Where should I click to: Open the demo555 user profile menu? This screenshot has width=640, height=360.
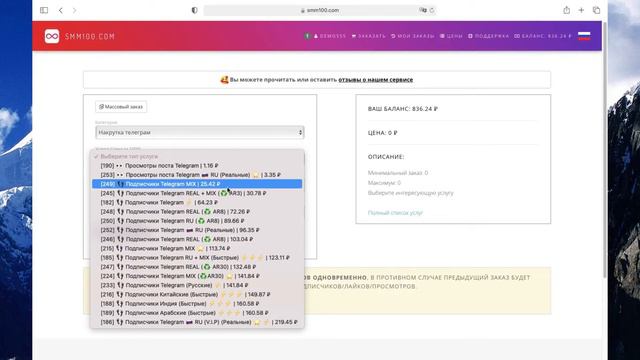pos(330,36)
